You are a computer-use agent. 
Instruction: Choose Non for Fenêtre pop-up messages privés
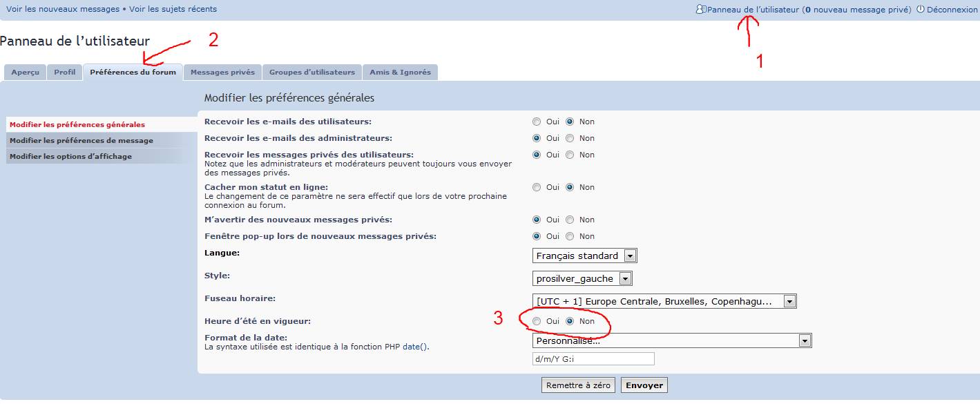570,236
